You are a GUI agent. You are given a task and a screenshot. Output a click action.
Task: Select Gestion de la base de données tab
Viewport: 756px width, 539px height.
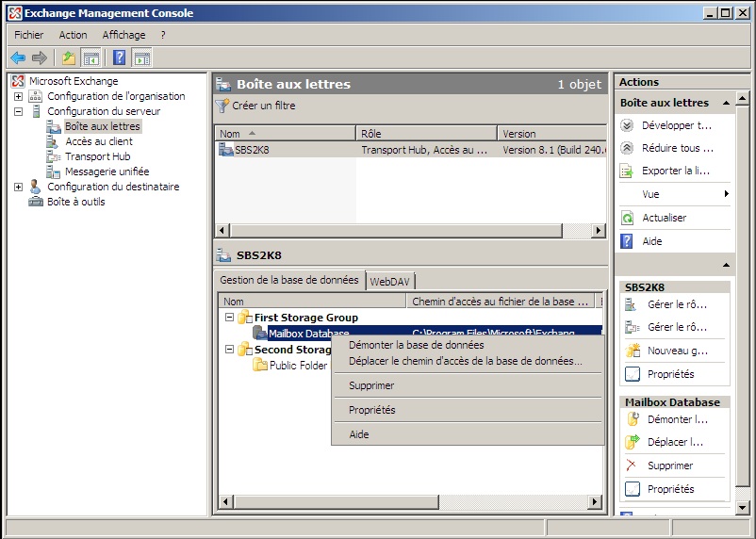[289, 280]
